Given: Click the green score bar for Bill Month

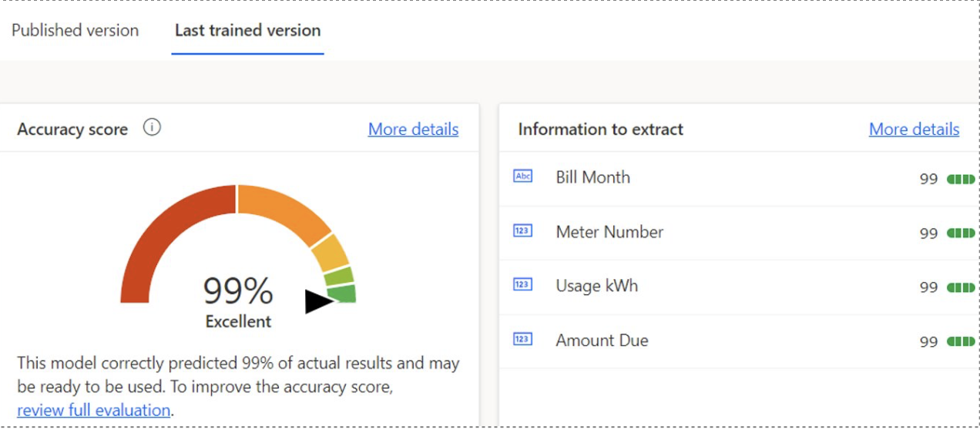Looking at the screenshot, I should [960, 179].
